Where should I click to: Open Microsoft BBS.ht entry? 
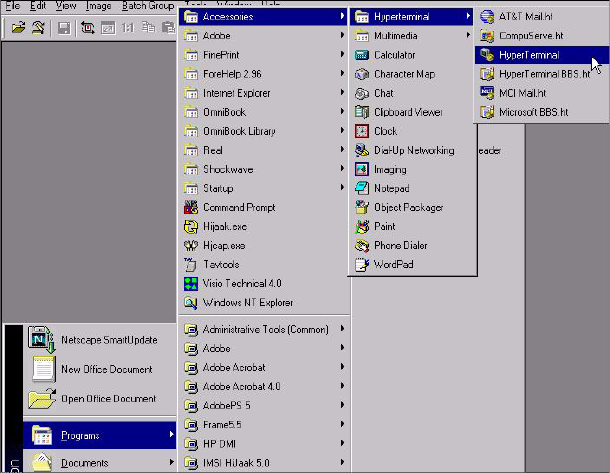(x=541, y=112)
